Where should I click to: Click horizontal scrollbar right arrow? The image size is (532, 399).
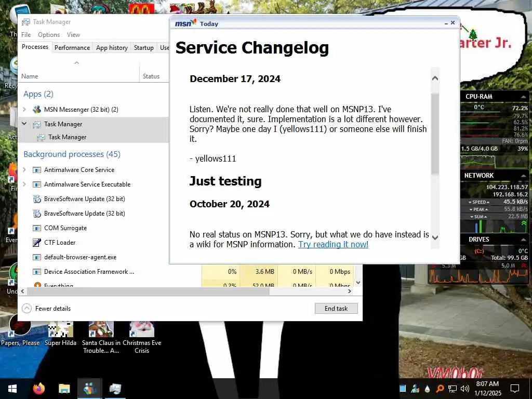[350, 291]
